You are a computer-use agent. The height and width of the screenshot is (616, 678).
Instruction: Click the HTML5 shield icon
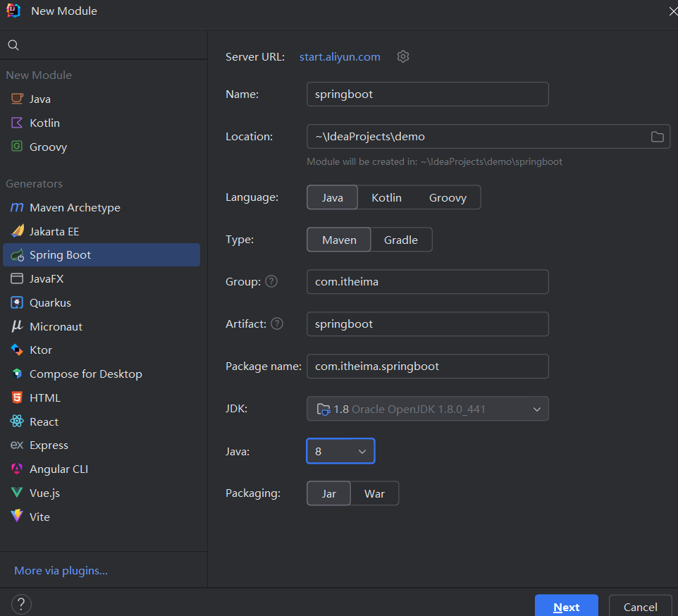(x=17, y=398)
